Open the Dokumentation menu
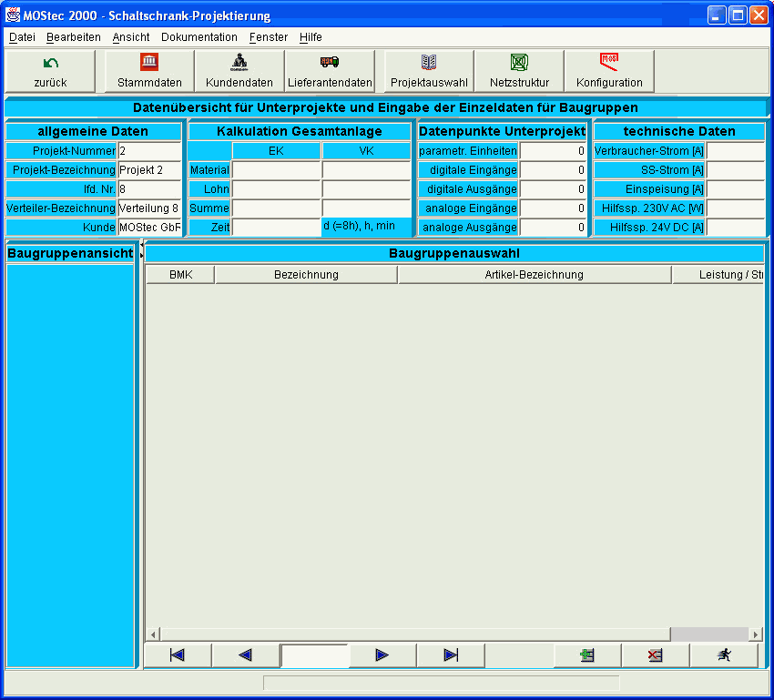The image size is (774, 700). pos(199,37)
